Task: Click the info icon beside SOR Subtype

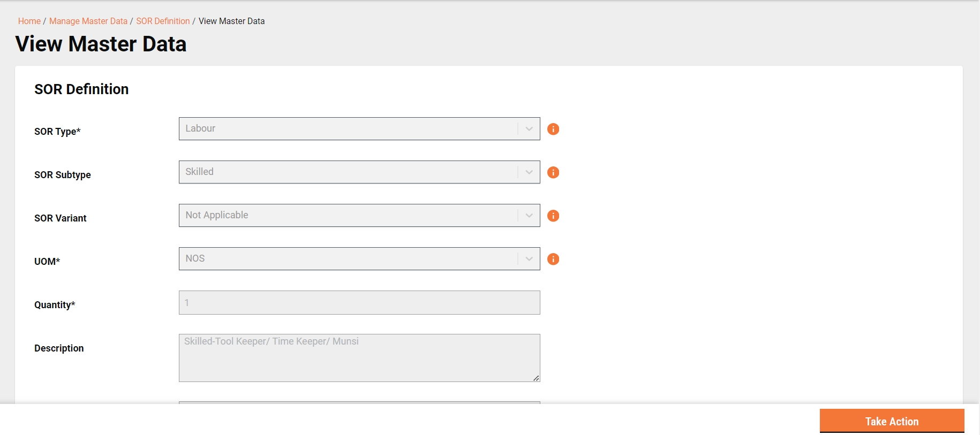Action: coord(553,172)
